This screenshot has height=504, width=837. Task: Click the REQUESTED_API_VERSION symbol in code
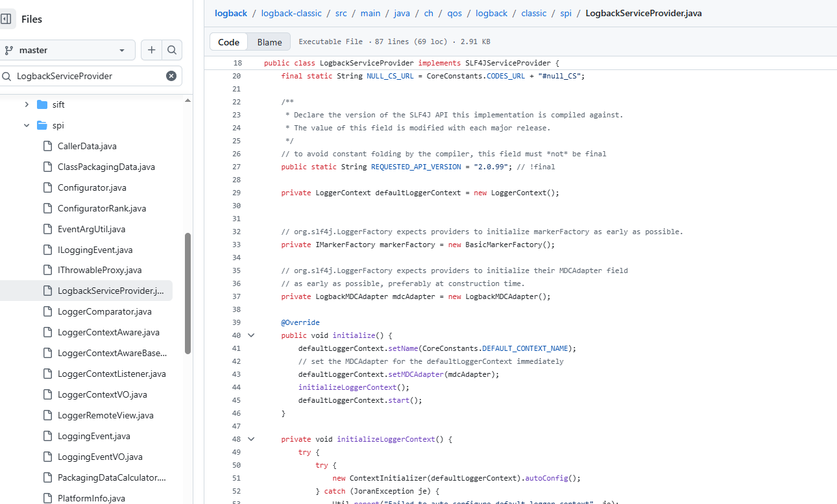point(416,167)
